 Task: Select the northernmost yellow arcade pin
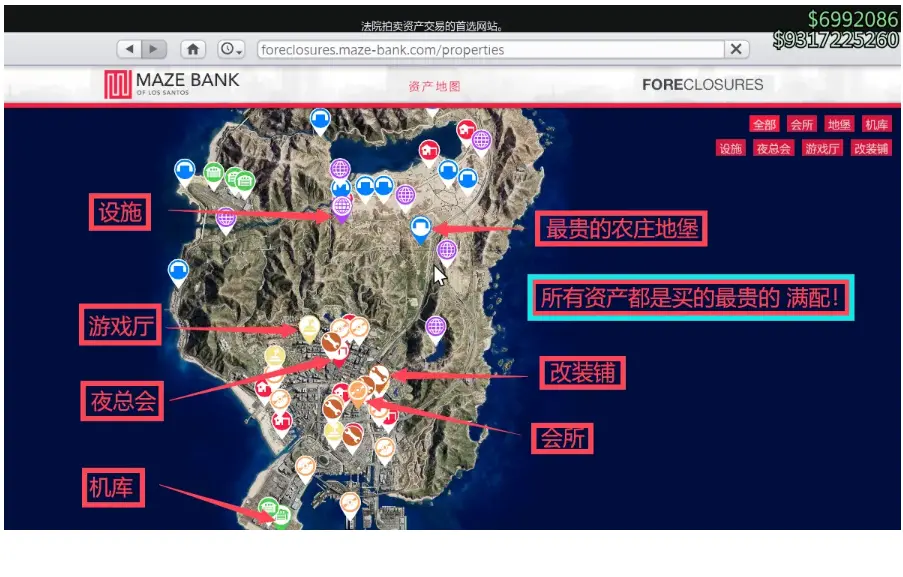click(309, 328)
